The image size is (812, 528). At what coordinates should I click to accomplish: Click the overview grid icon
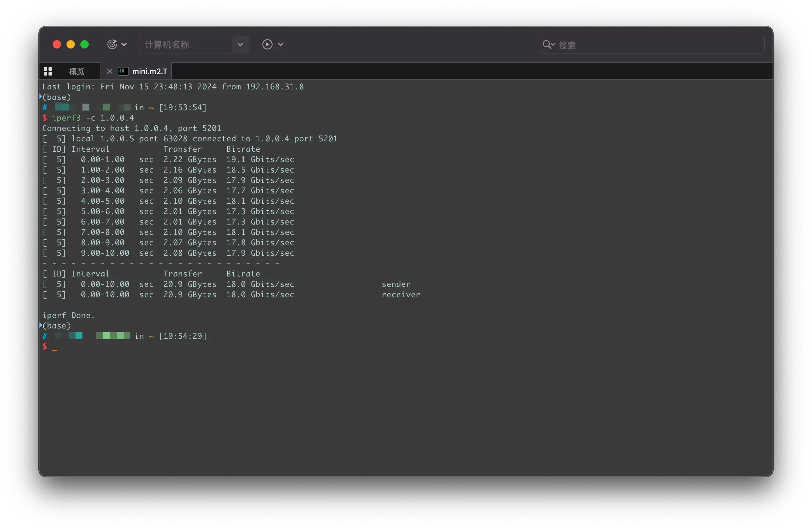(x=48, y=71)
